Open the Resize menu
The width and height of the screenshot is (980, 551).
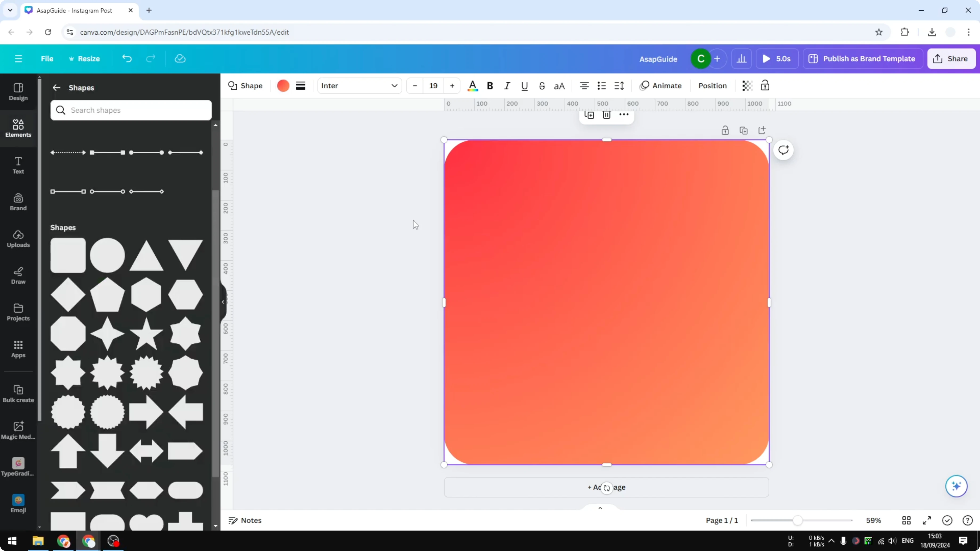[x=84, y=59]
